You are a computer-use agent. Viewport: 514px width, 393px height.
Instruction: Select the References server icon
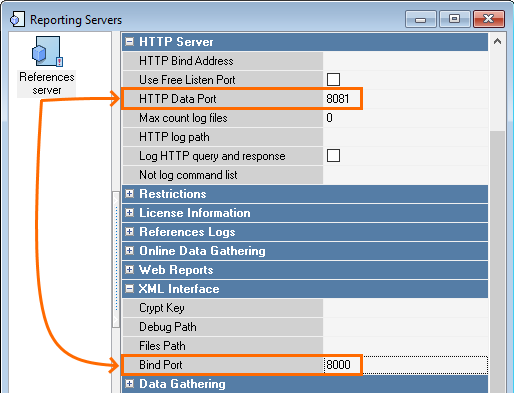47,51
